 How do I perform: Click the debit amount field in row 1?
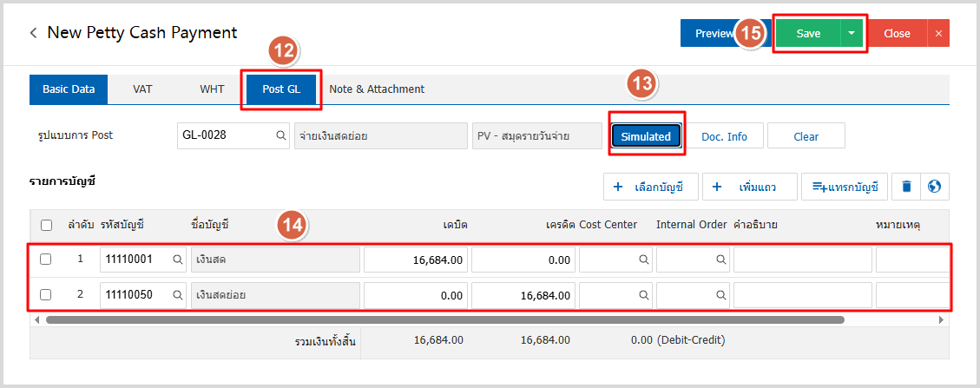416,260
